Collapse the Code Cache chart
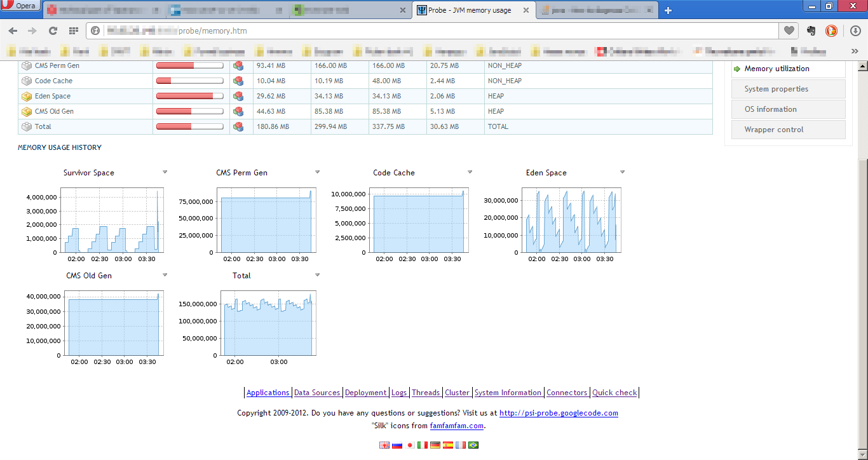 (x=470, y=172)
